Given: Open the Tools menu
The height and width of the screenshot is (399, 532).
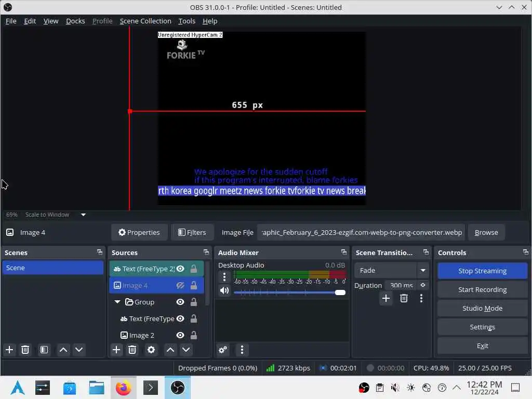Looking at the screenshot, I should click(187, 21).
